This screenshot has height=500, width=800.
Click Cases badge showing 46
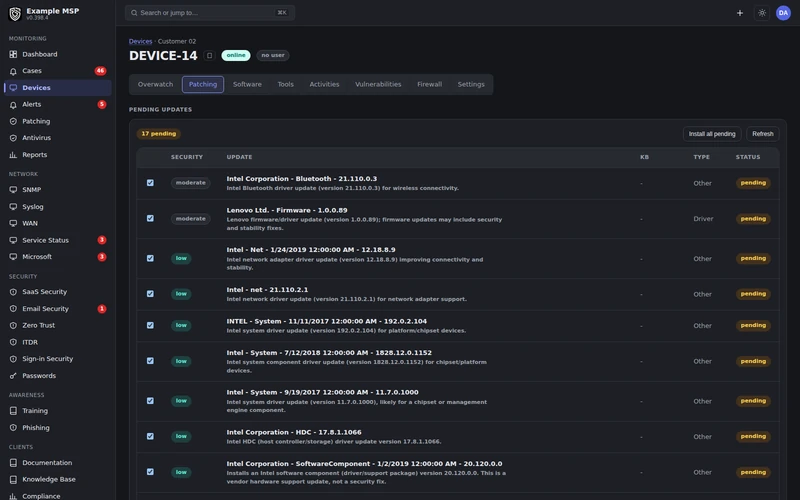tap(101, 71)
